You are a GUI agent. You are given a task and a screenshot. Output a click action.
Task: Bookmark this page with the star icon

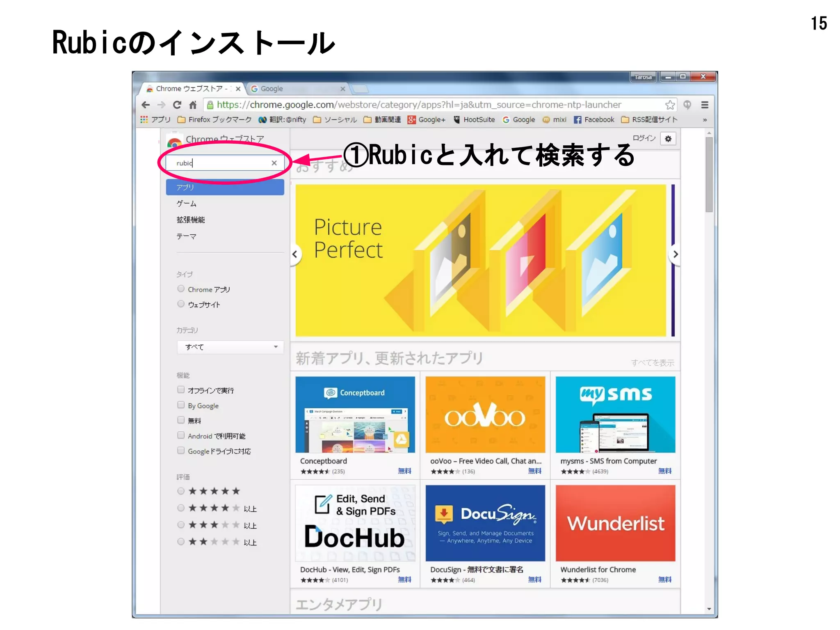[670, 105]
